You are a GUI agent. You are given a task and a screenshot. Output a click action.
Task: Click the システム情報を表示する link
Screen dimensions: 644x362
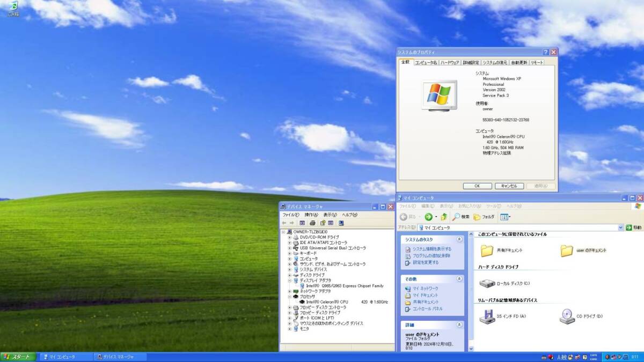[431, 249]
